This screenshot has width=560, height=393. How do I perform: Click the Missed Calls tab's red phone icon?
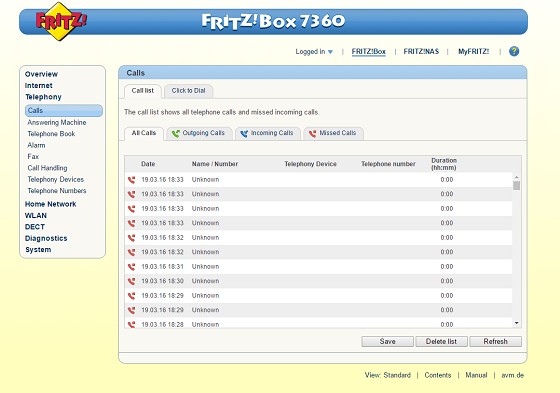tap(312, 134)
